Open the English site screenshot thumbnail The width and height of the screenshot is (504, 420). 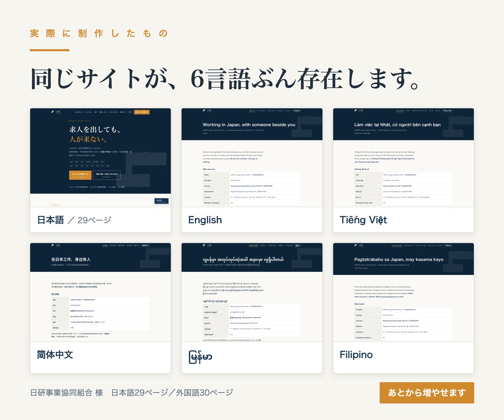[x=252, y=157]
